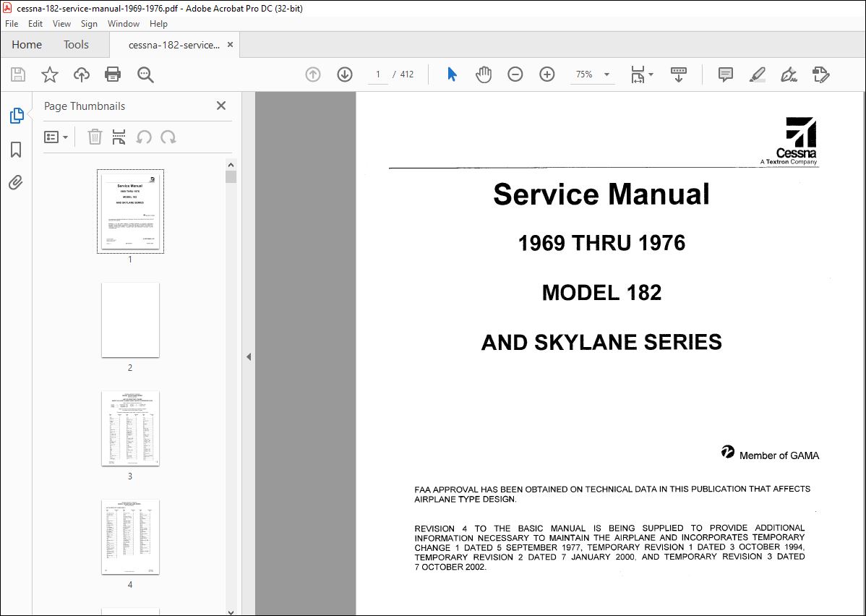The width and height of the screenshot is (866, 616).
Task: Zoom in with plus icon
Action: click(546, 74)
